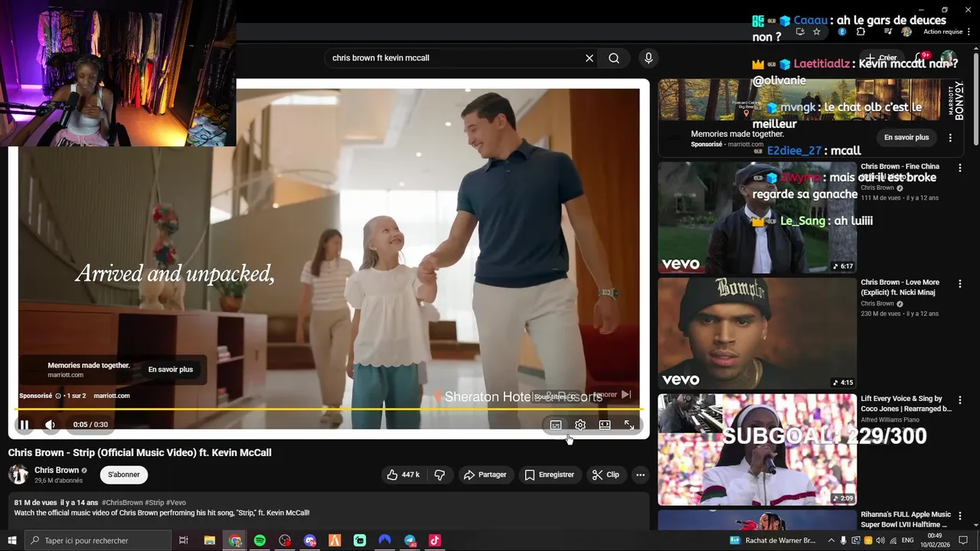980x551 pixels.
Task: Bookmark page with browser star icon
Action: pos(817,31)
